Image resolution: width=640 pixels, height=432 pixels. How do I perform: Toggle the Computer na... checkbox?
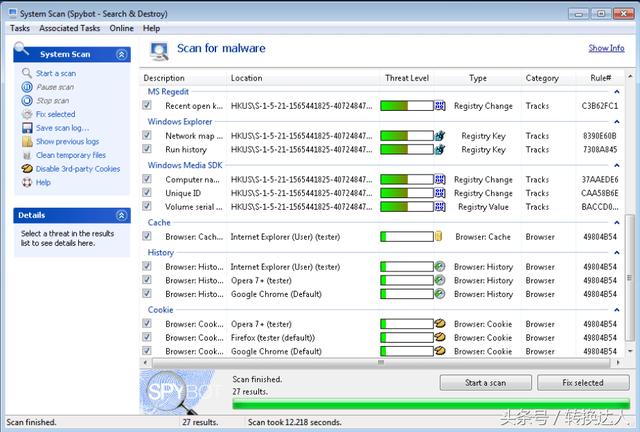[147, 179]
